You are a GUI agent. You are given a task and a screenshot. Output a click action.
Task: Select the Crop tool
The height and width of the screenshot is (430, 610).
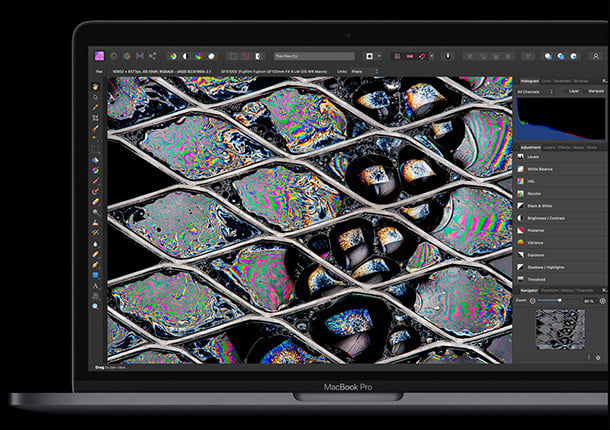click(x=96, y=118)
